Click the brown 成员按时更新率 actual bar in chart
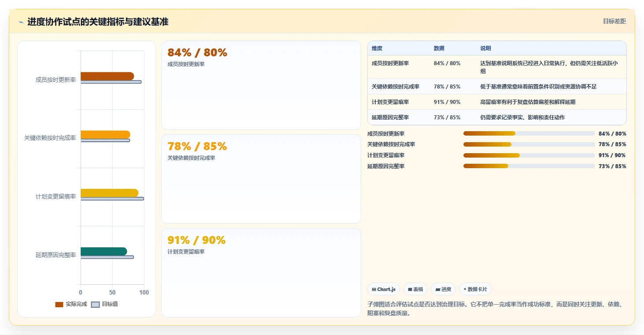Screen dimensions: 644x335 click(107, 76)
